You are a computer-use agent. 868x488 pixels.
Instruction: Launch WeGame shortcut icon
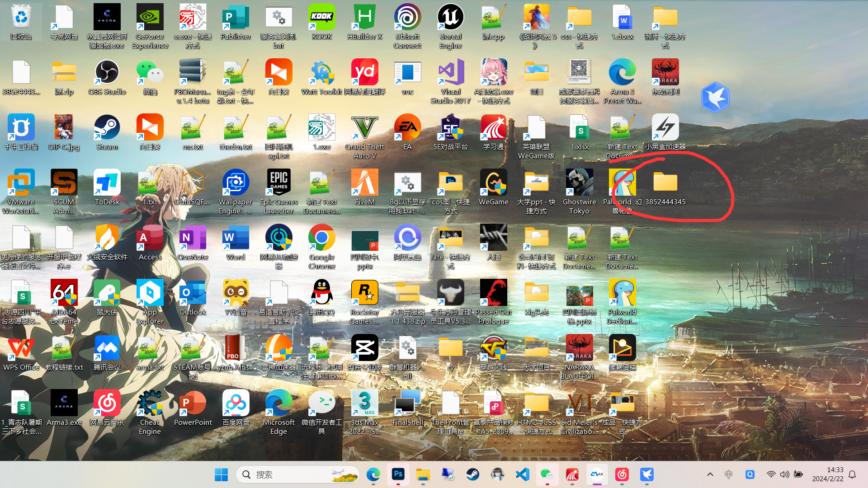coord(494,188)
